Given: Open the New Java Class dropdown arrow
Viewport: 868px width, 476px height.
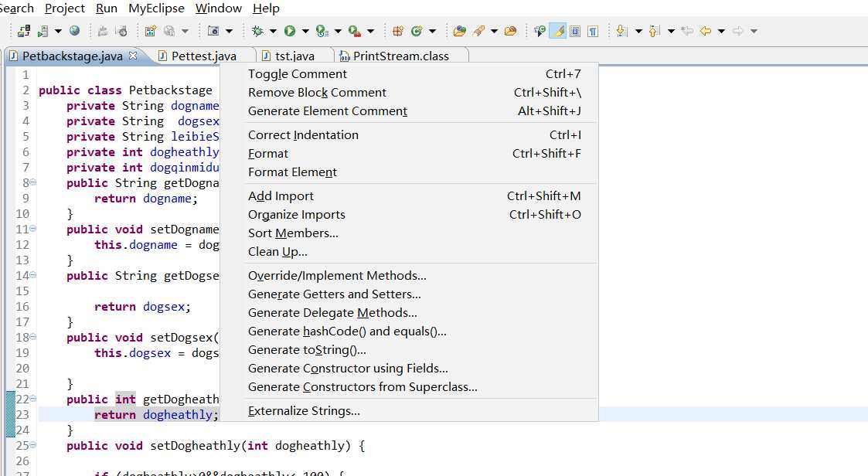Looking at the screenshot, I should pyautogui.click(x=432, y=31).
